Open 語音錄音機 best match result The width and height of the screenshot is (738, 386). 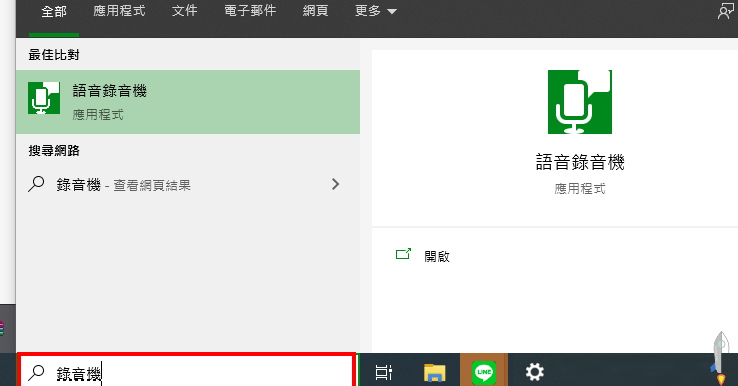[x=188, y=102]
